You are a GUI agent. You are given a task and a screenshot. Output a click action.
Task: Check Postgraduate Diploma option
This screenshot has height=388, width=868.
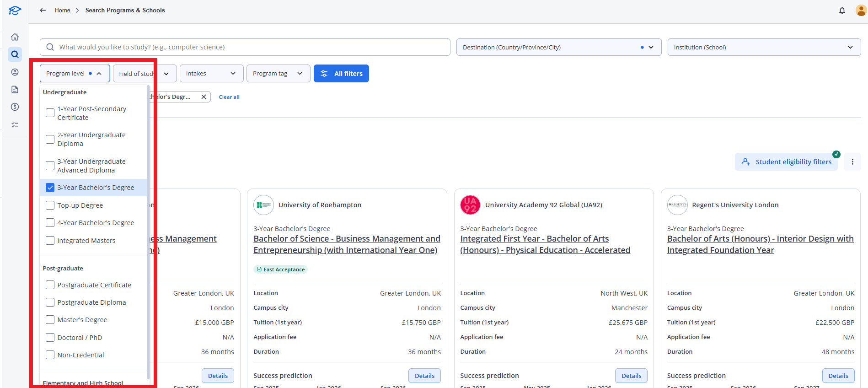click(50, 302)
